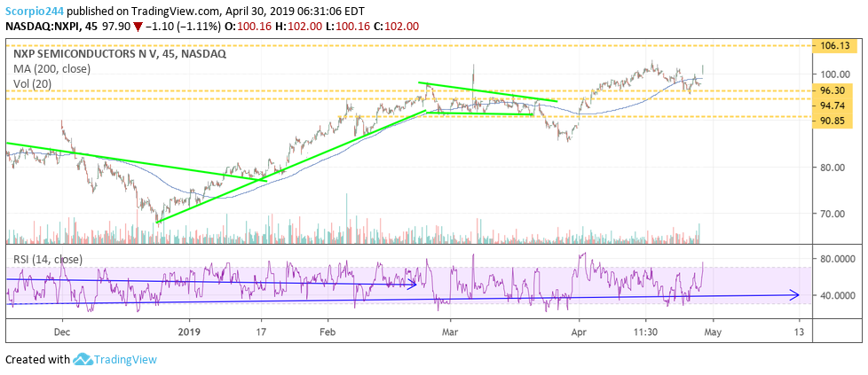Click the 40.0000 RSI axis value
This screenshot has width=868, height=375.
point(840,295)
